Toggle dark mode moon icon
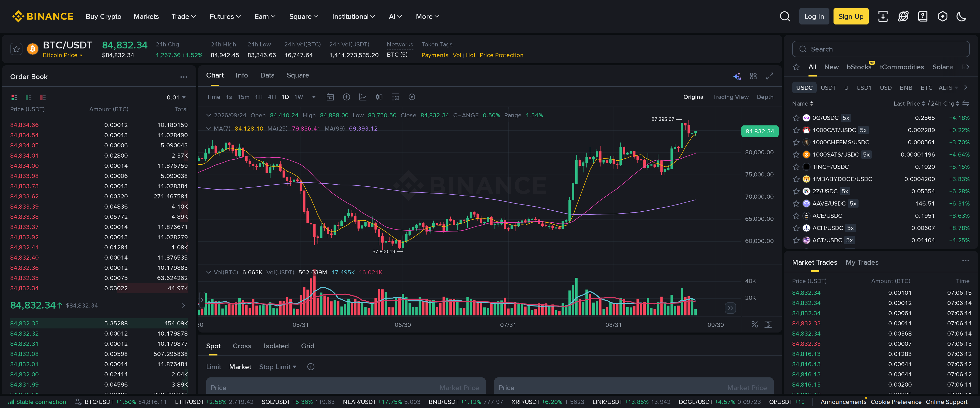Viewport: 980px width, 408px height. coord(961,16)
